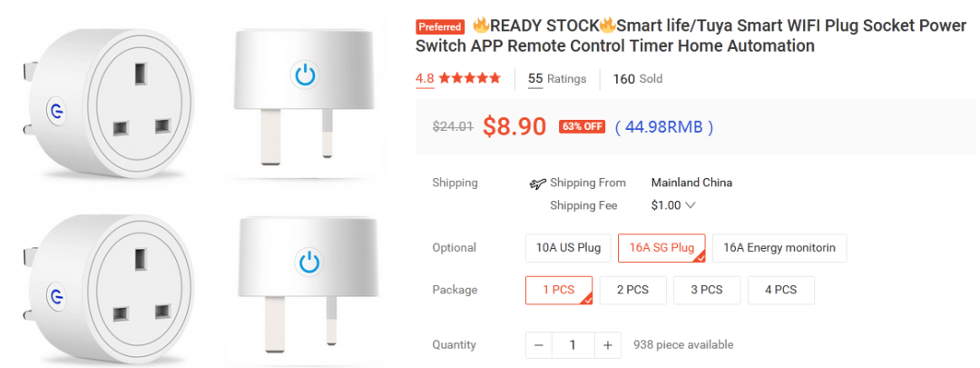
Task: Select the 1 PCS package
Action: click(x=559, y=290)
